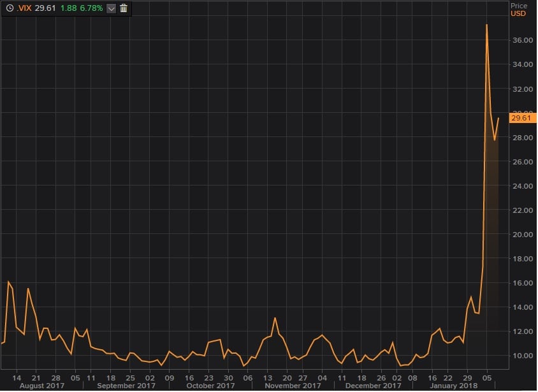
Task: Click the 26 date tick on the time axis
Action: click(381, 378)
